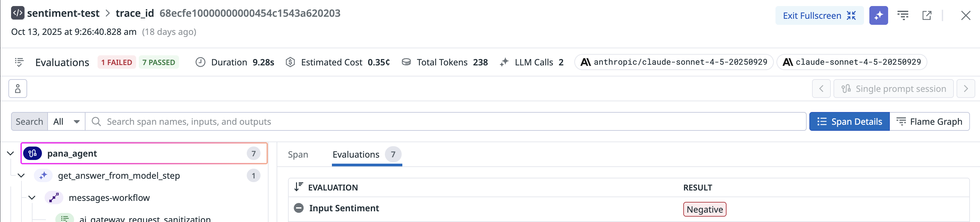The image size is (980, 222).
Task: Collapse the pana_agent tree node
Action: (x=11, y=154)
